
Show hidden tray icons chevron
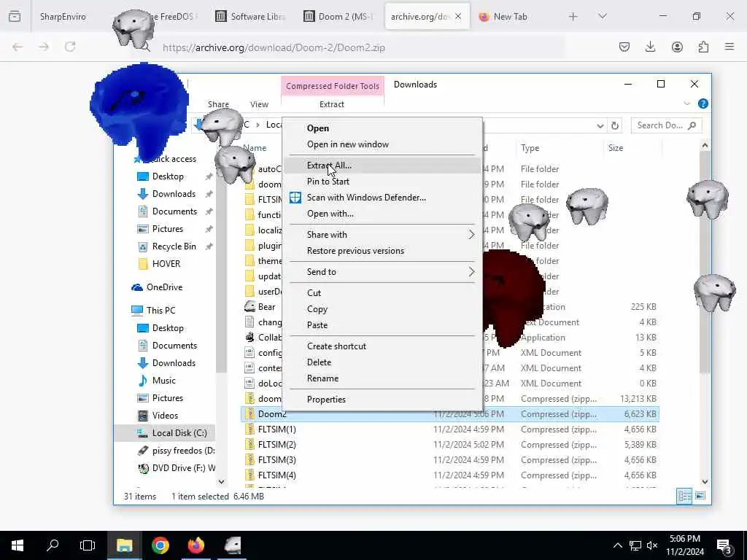(x=617, y=545)
